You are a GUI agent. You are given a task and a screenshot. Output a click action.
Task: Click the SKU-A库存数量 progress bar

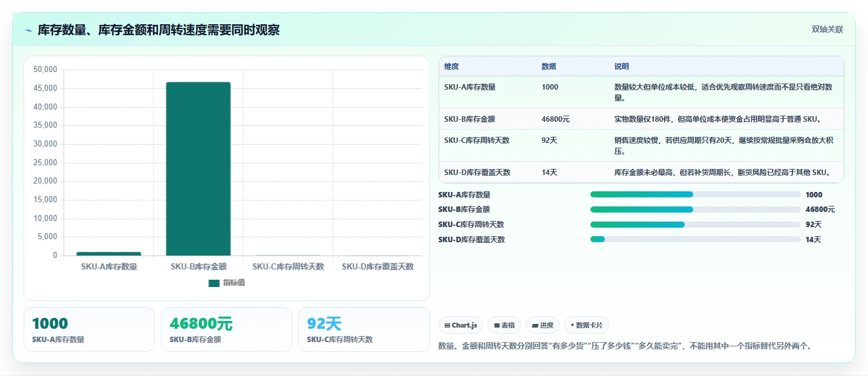[696, 194]
